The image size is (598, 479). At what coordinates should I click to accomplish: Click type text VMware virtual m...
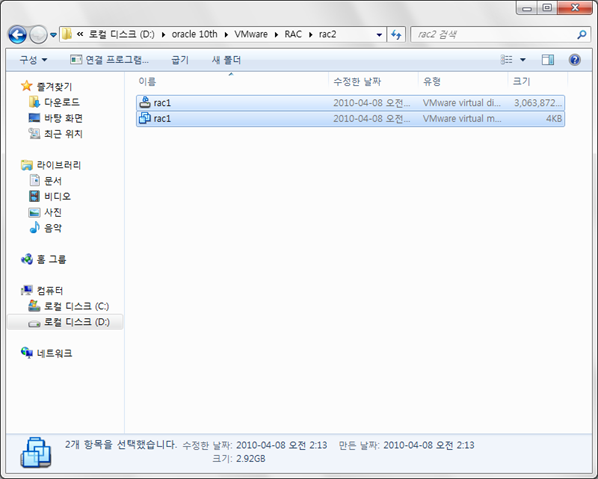[x=462, y=119]
